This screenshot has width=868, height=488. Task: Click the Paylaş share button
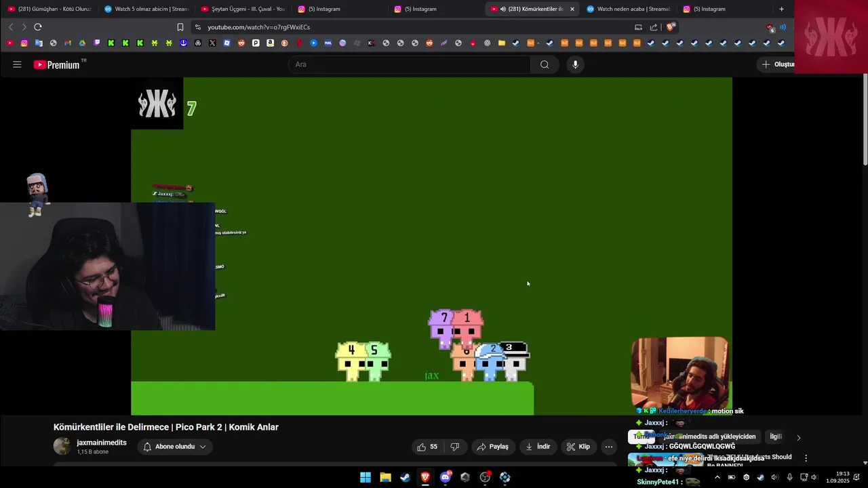[x=492, y=447]
